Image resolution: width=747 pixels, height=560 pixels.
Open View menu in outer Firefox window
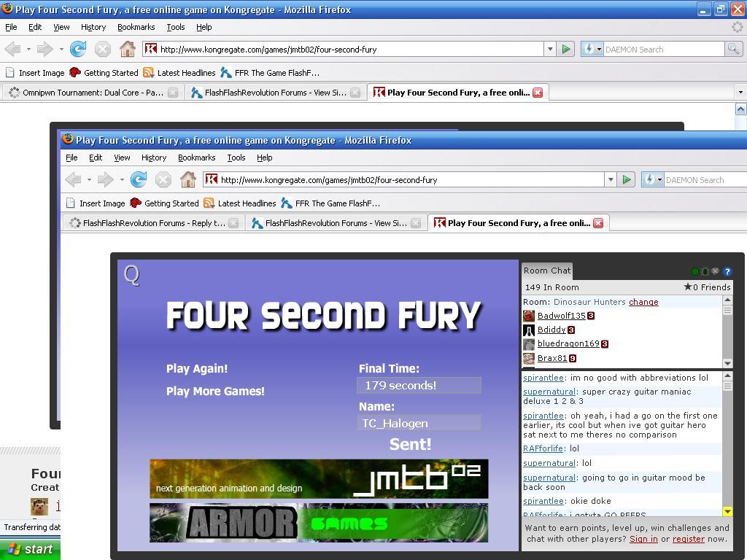61,27
